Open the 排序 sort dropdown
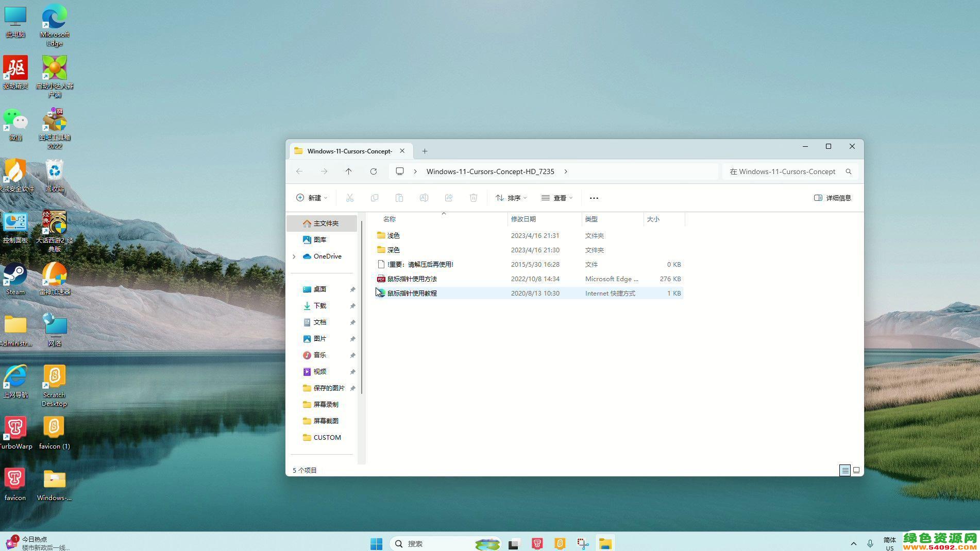 point(511,198)
